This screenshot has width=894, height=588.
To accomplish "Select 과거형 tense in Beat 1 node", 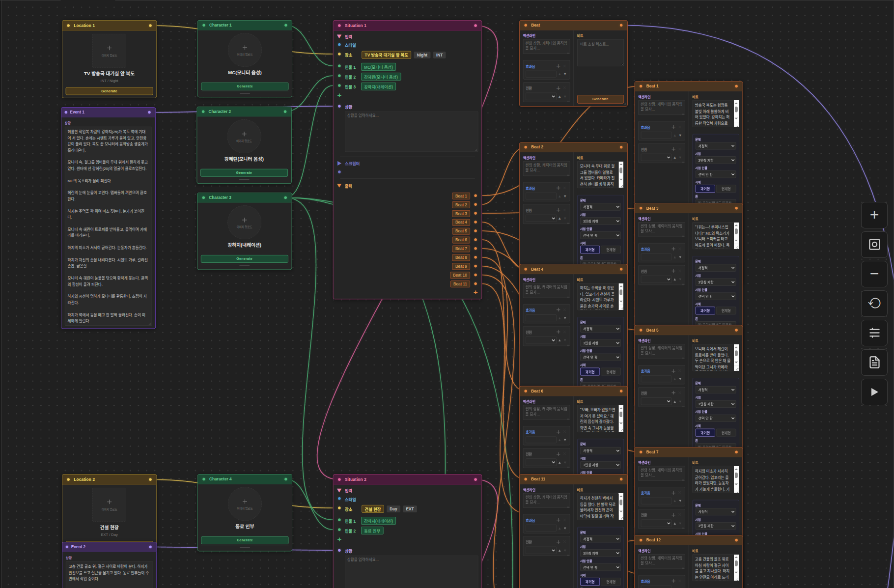I will point(705,189).
